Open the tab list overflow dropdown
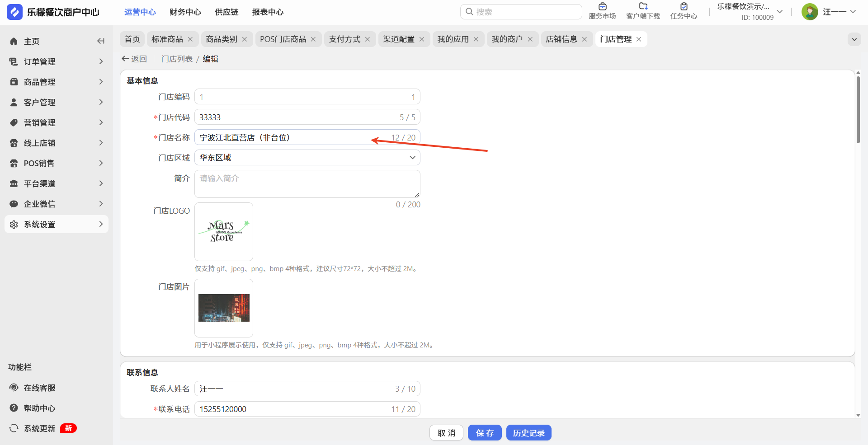 point(854,39)
